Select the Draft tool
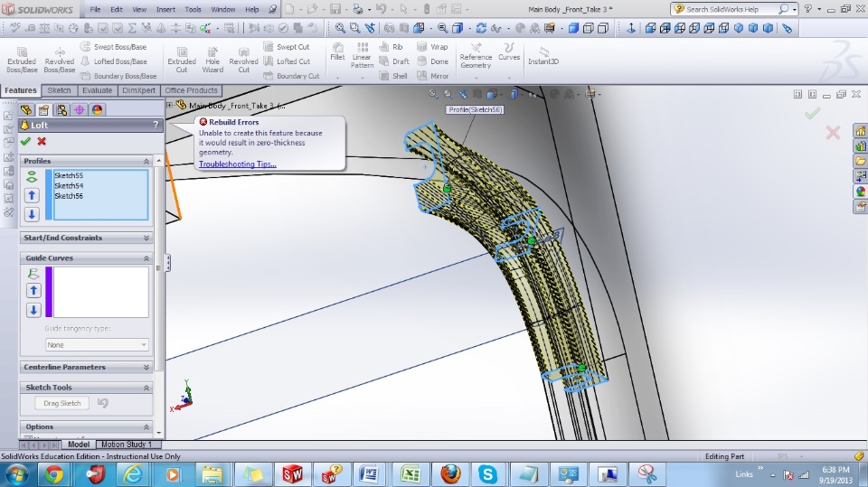This screenshot has height=487, width=868. pyautogui.click(x=394, y=61)
